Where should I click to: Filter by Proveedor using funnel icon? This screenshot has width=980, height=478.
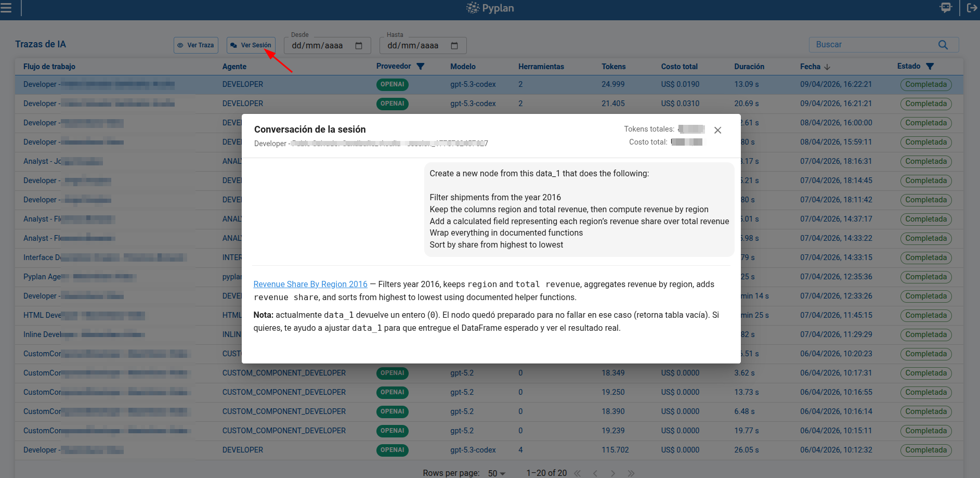click(421, 67)
